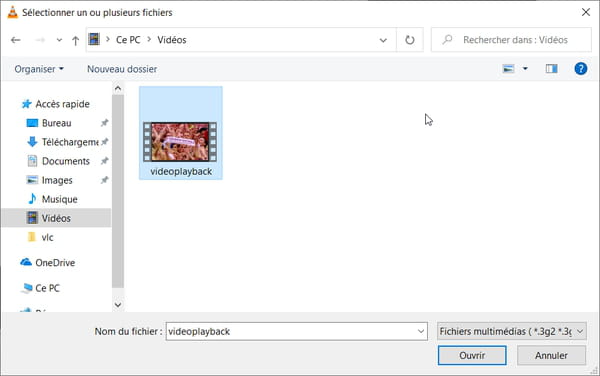Screen dimensions: 600x376
Task: Toggle the preview pane icon
Action: tap(551, 69)
